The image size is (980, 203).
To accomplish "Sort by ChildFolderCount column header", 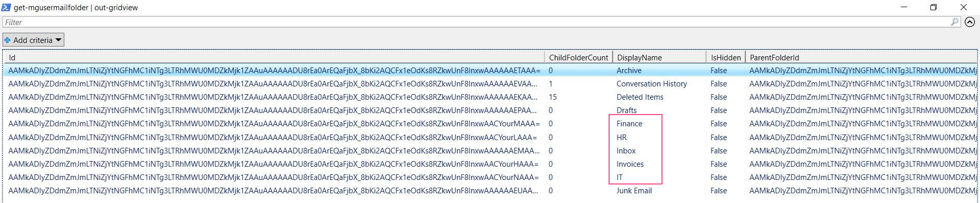I will [579, 57].
